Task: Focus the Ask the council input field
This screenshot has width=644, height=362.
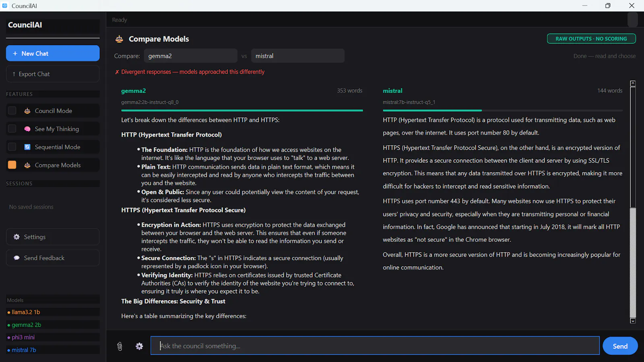Action: click(375, 346)
